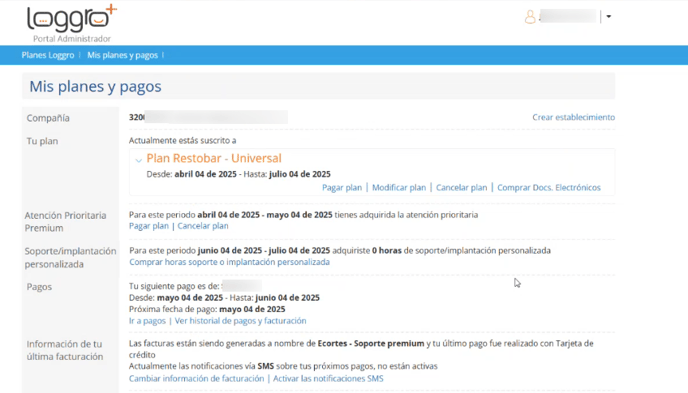Click the Ecortes - Soporte premium text

pyautogui.click(x=371, y=343)
